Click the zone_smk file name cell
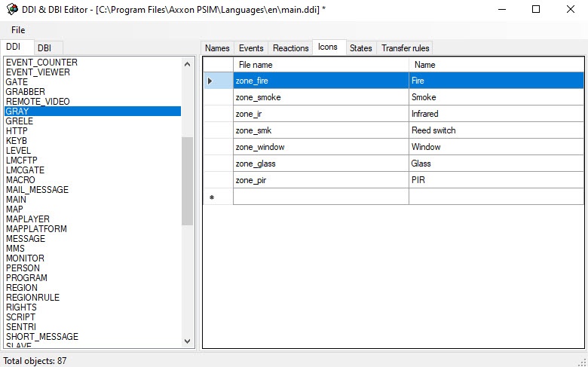This screenshot has height=367, width=588. [321, 130]
